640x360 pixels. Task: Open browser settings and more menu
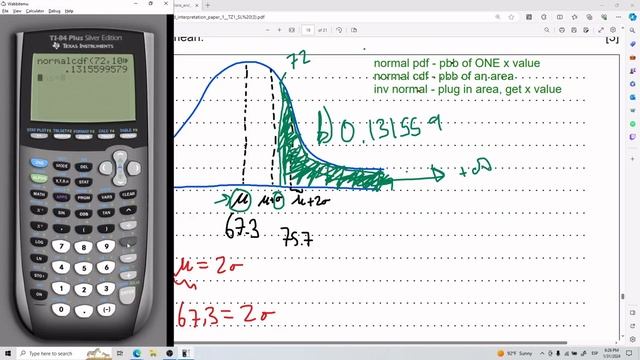618,17
